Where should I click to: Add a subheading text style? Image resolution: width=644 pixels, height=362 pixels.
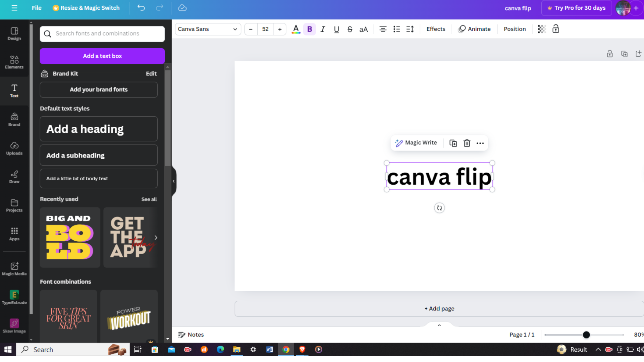pyautogui.click(x=99, y=156)
